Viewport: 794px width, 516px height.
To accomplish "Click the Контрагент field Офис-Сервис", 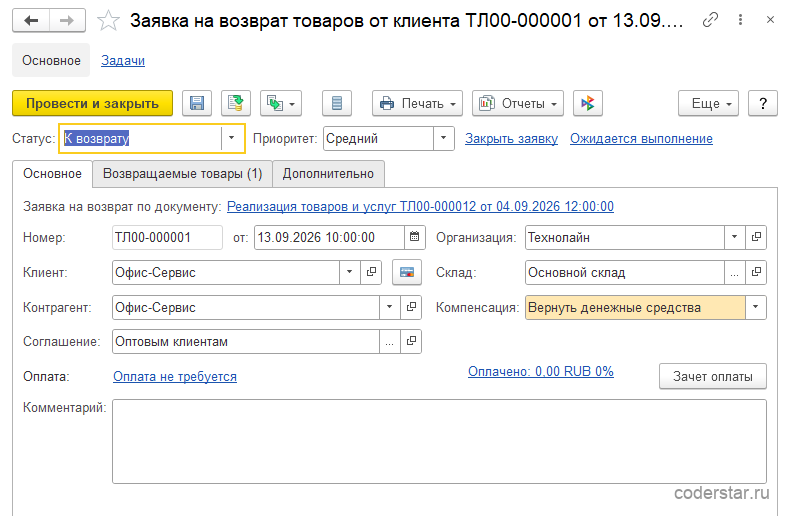I will click(x=246, y=307).
